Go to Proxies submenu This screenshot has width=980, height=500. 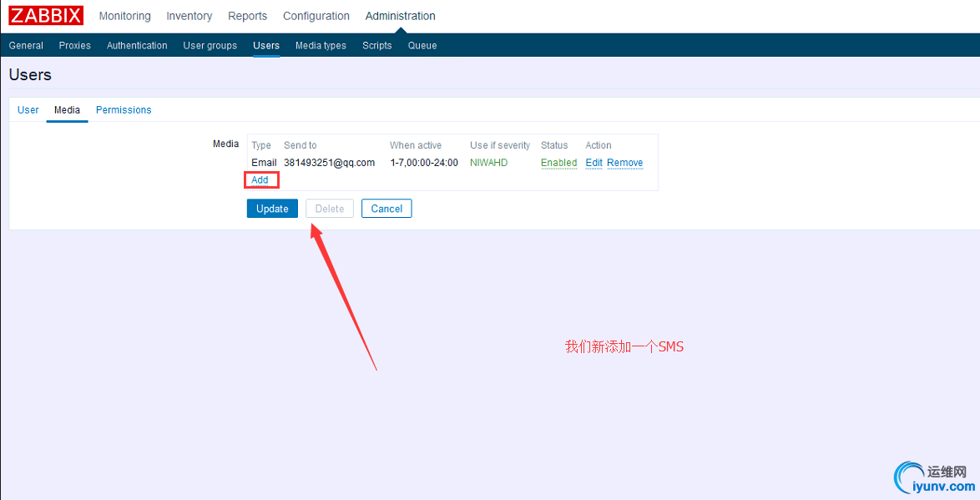(x=75, y=46)
